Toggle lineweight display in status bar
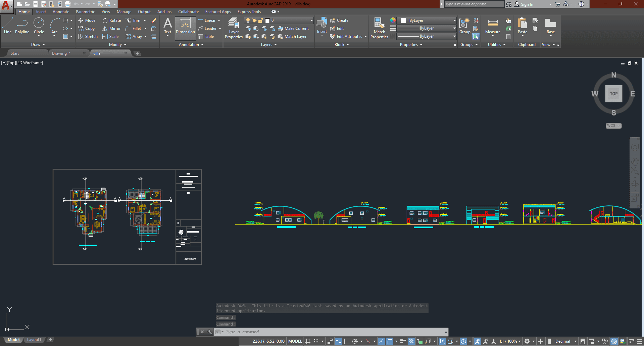Viewport: 644px width, 346px height. (403, 341)
